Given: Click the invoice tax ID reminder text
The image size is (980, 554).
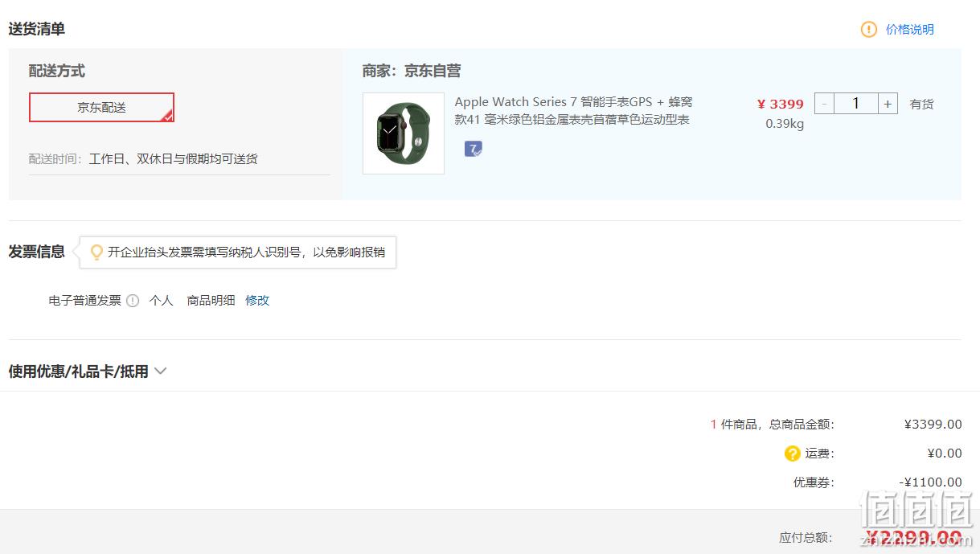Looking at the screenshot, I should [247, 252].
